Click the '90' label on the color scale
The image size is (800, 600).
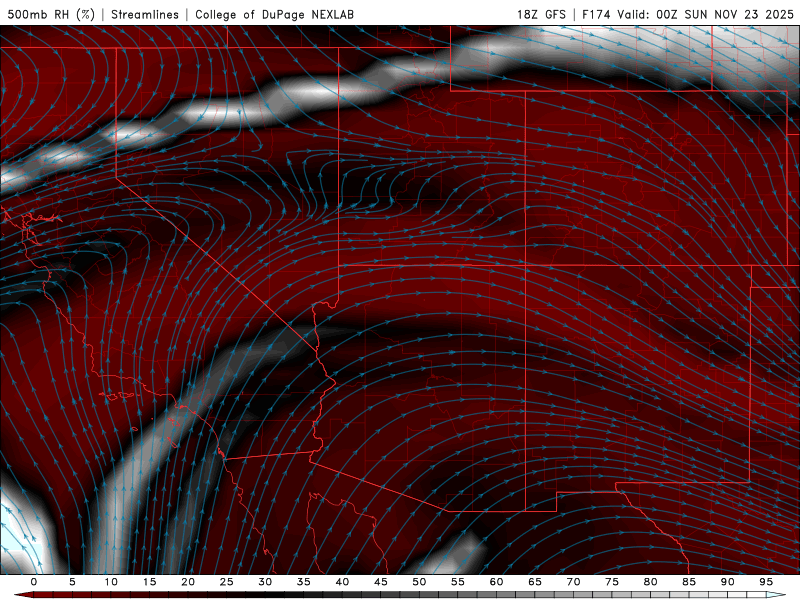point(727,582)
